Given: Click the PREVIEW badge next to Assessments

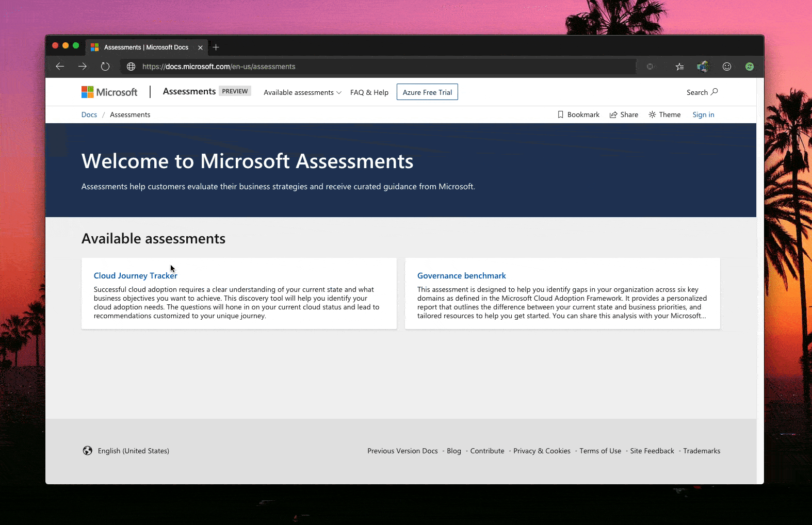Looking at the screenshot, I should [235, 91].
